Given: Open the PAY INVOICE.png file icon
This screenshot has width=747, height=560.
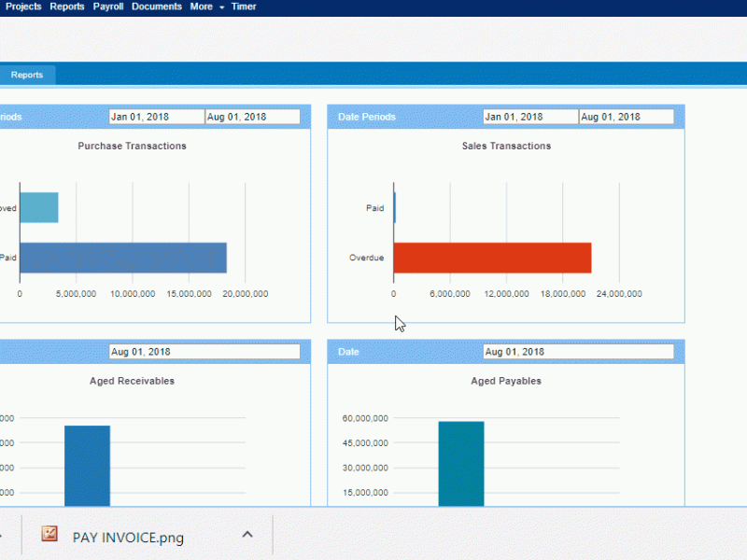Looking at the screenshot, I should pyautogui.click(x=49, y=534).
